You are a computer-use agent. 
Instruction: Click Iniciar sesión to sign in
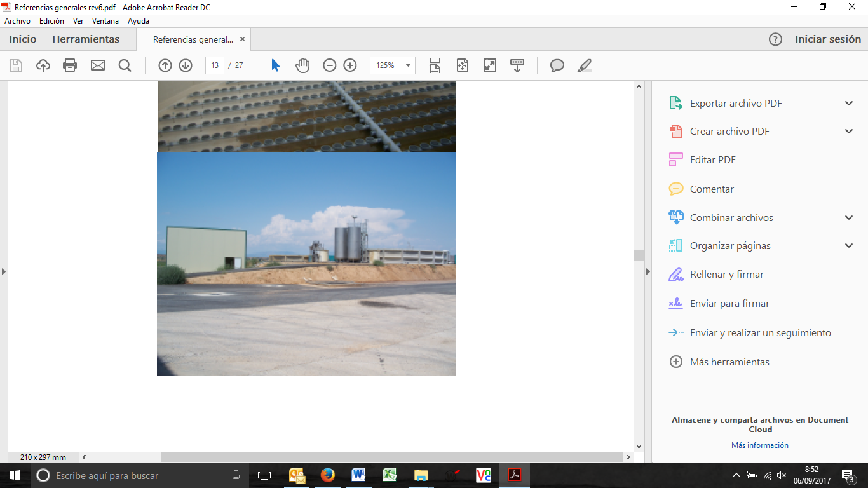(827, 39)
